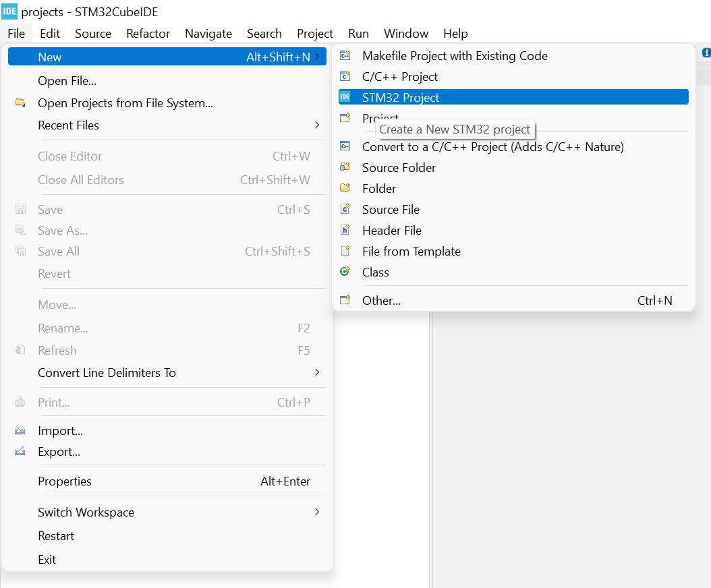This screenshot has height=588, width=711.
Task: Click the STM32 Project IDE icon
Action: 345,96
